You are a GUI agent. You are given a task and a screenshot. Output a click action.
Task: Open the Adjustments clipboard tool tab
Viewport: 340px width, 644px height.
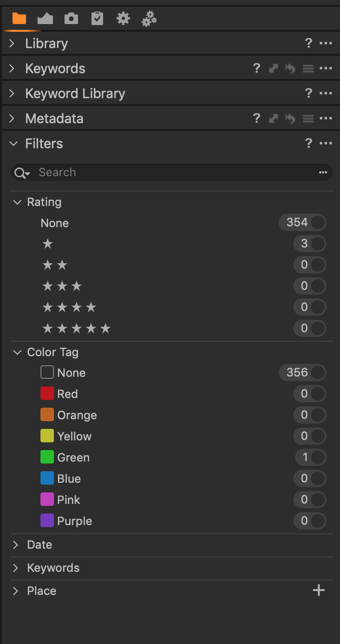[97, 19]
